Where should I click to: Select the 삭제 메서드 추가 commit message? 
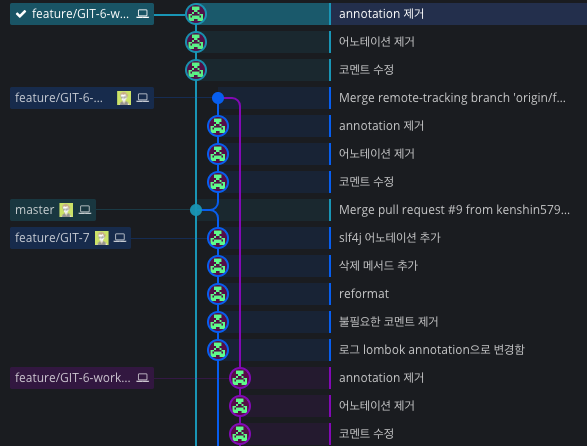click(x=378, y=266)
